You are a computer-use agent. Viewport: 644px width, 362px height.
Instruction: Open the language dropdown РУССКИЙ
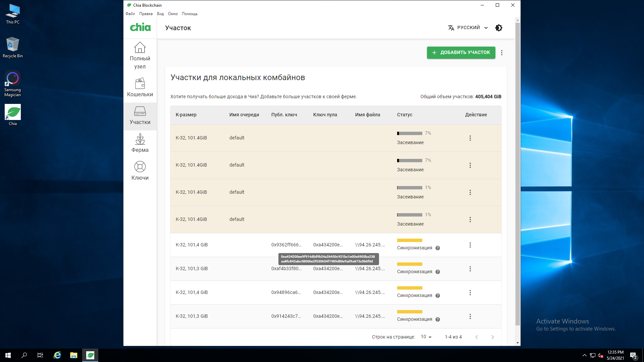(468, 28)
